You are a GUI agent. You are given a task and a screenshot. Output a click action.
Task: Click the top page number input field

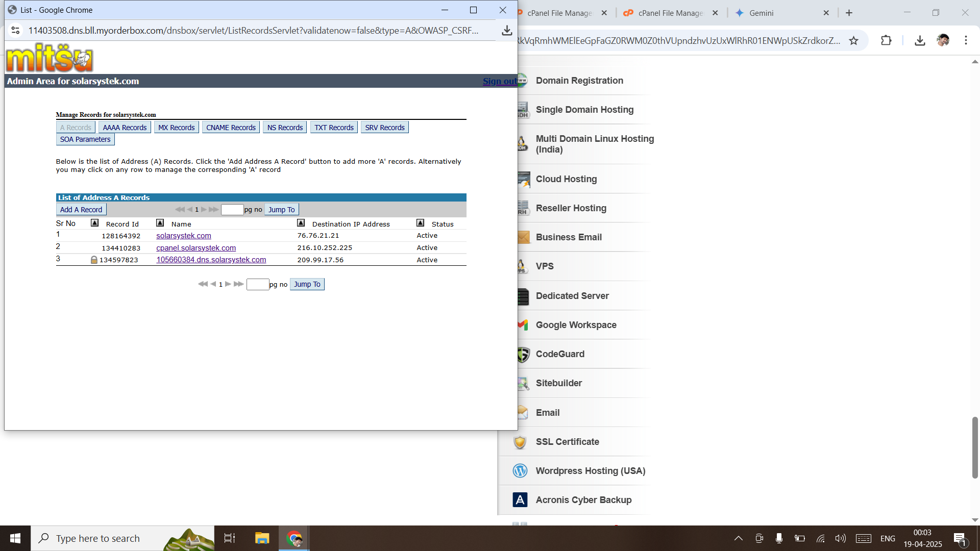point(232,210)
